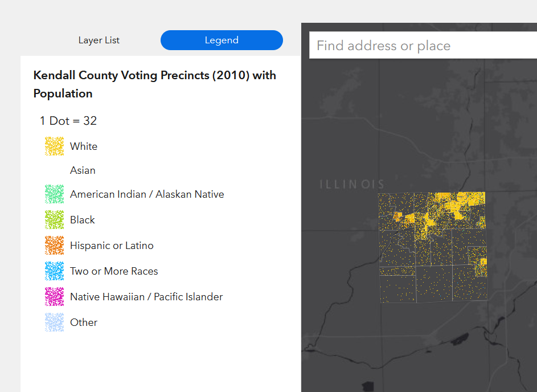Click the blue Two or More Races swatch

(54, 271)
